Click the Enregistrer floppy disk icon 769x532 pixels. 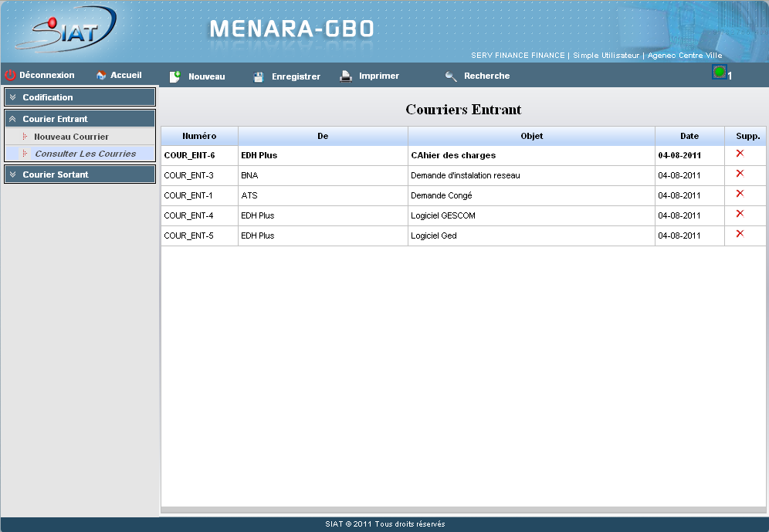coord(259,77)
